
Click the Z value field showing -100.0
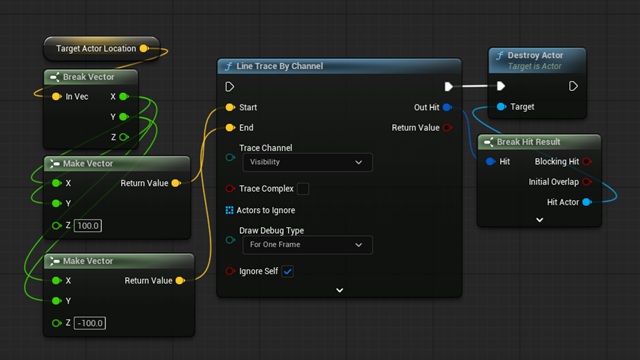coord(90,323)
